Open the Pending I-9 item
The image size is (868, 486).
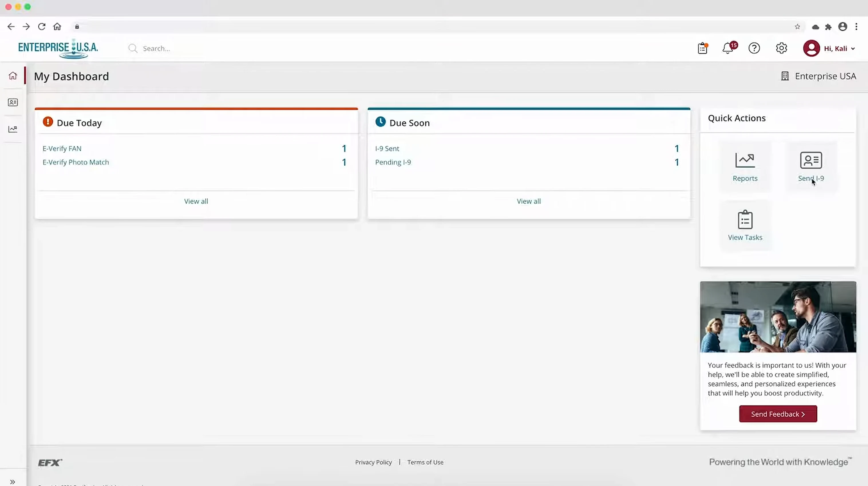pos(393,162)
